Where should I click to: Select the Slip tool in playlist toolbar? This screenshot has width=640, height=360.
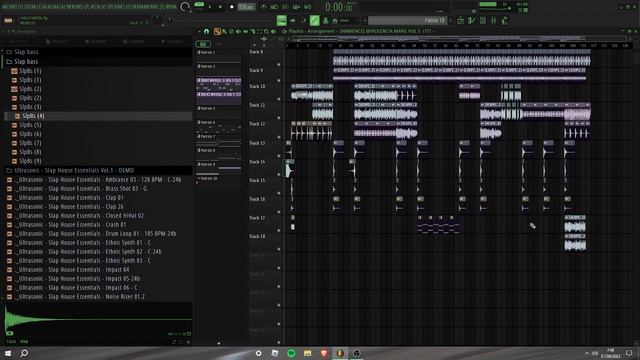tap(245, 31)
